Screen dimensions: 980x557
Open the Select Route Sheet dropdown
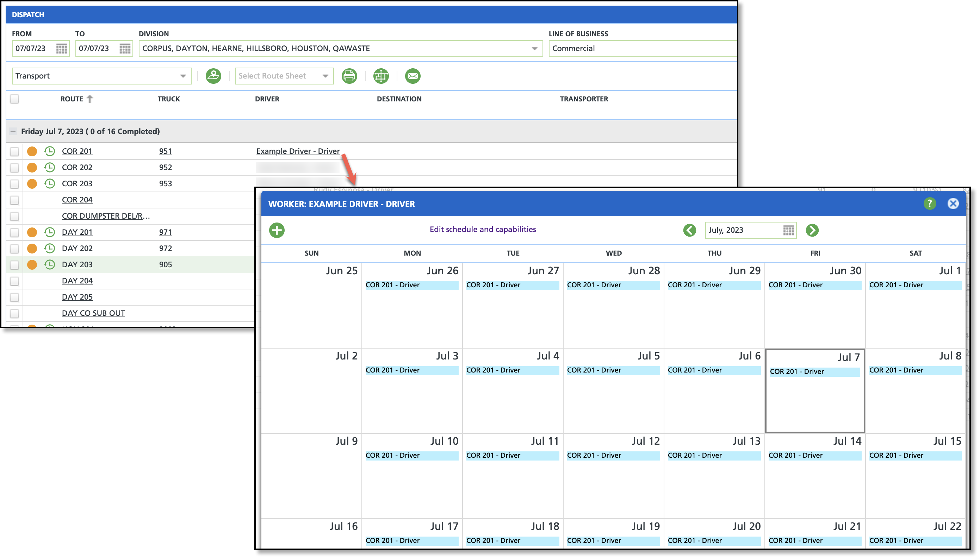point(325,76)
